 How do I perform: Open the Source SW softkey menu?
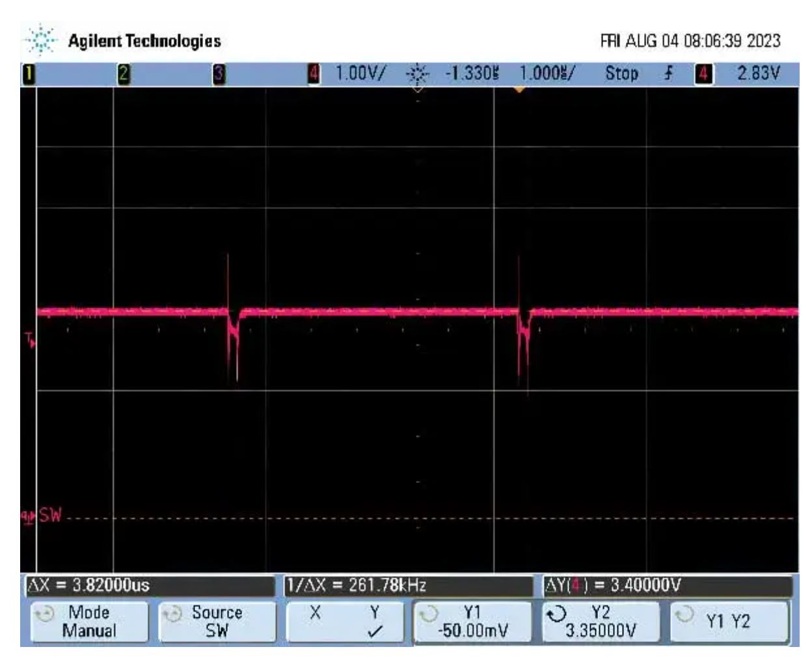click(x=216, y=622)
